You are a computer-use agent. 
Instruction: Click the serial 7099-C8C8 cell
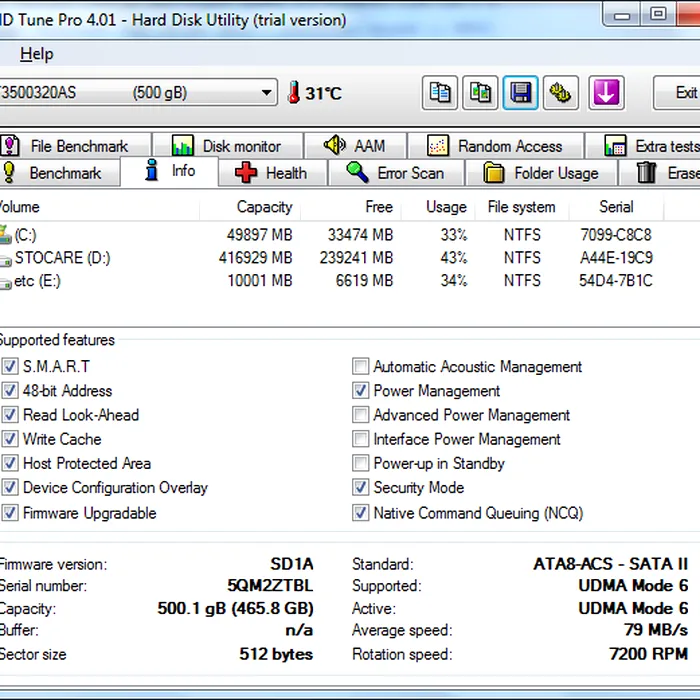click(x=616, y=235)
